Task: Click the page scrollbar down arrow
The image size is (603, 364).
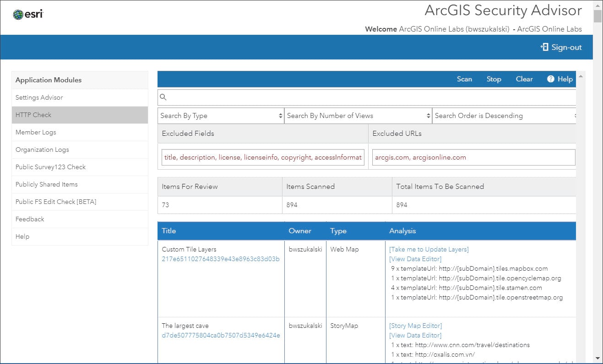Action: coord(598,358)
